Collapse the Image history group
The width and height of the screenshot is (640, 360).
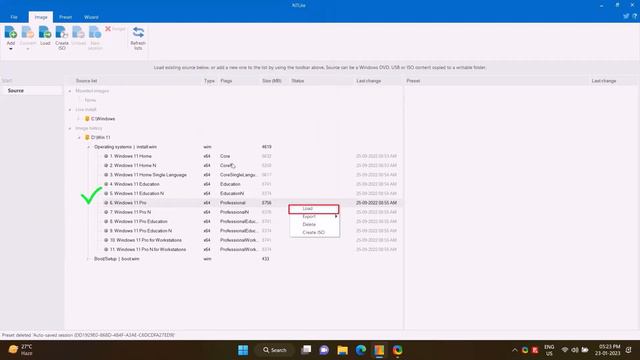coord(70,129)
